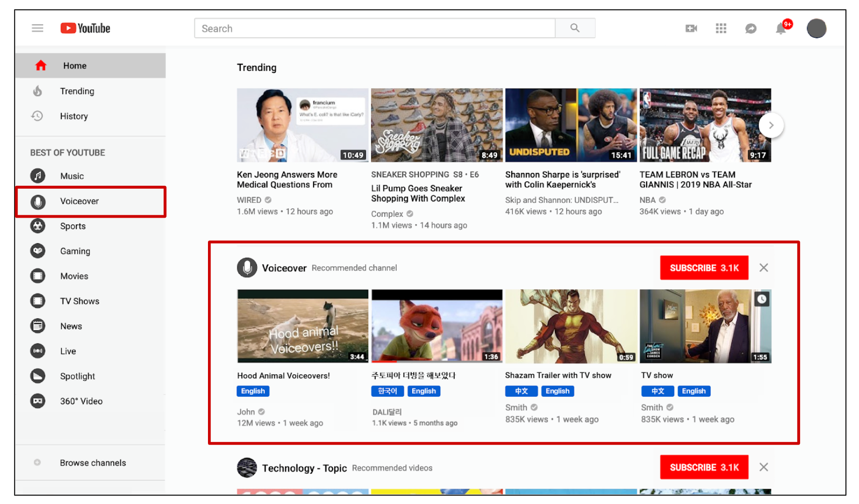Image resolution: width=859 pixels, height=504 pixels.
Task: Subscribe to Technology - Topic
Action: pos(704,467)
